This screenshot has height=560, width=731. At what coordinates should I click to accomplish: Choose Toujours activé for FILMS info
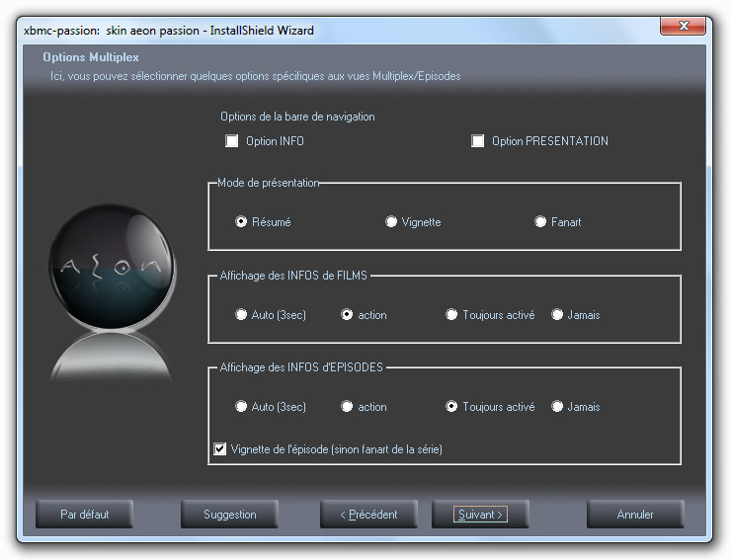click(451, 315)
